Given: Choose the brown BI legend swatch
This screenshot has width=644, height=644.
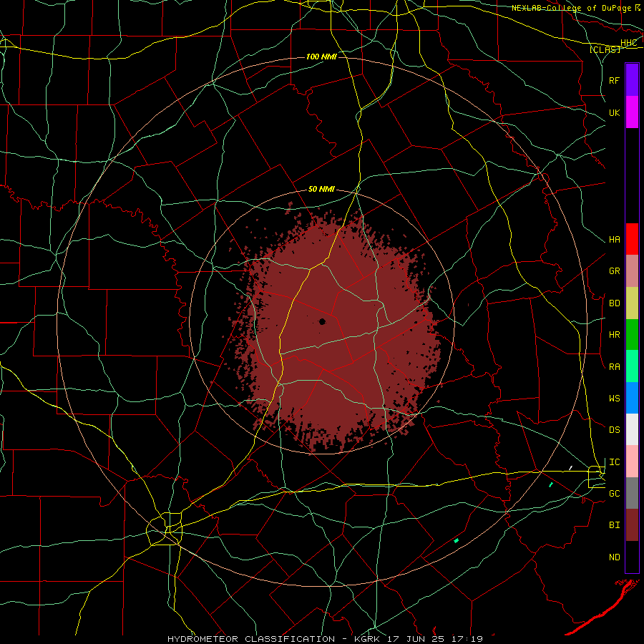Looking at the screenshot, I should (x=632, y=525).
